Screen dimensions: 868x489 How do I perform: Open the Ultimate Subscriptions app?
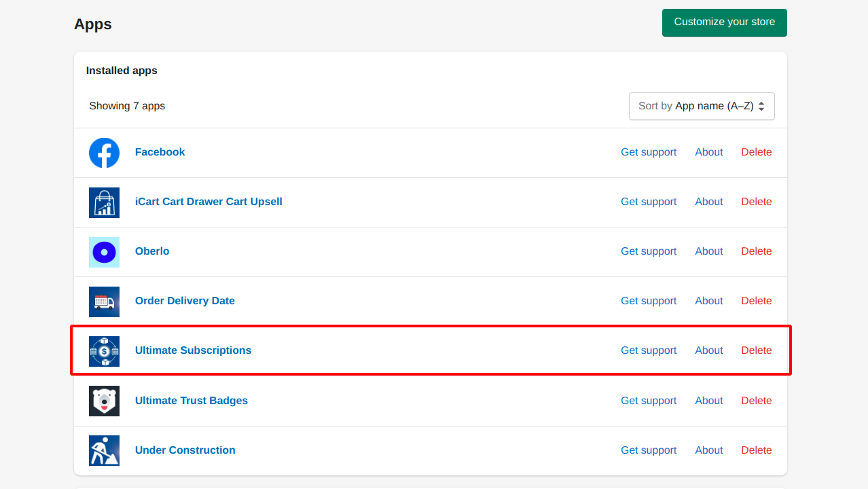193,350
